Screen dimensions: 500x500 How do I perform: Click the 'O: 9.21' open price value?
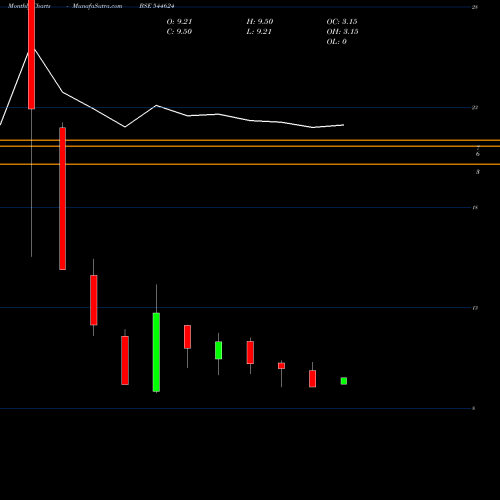point(179,22)
